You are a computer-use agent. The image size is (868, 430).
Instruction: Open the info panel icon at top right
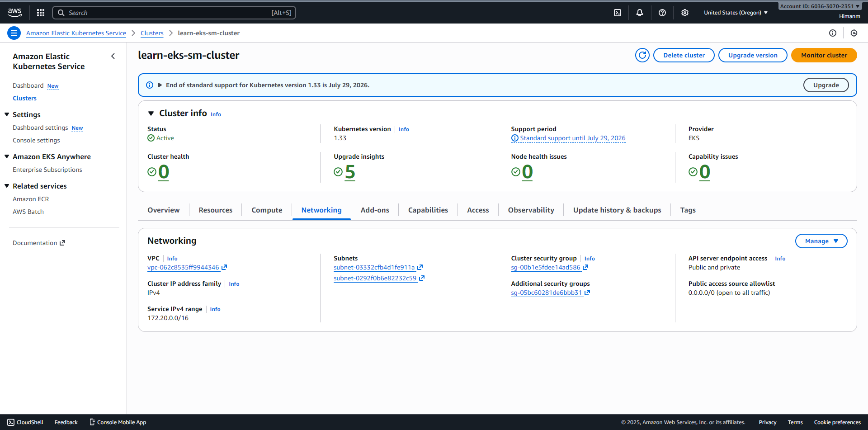coord(833,33)
